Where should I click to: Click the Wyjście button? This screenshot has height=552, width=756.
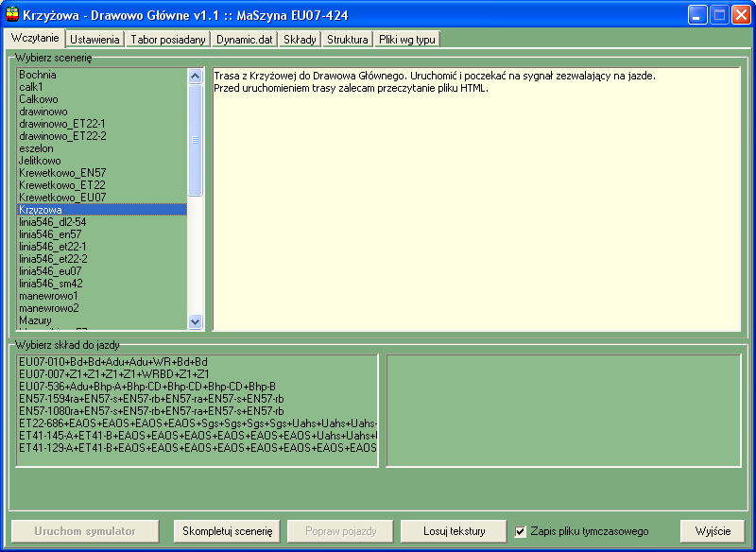point(713,531)
